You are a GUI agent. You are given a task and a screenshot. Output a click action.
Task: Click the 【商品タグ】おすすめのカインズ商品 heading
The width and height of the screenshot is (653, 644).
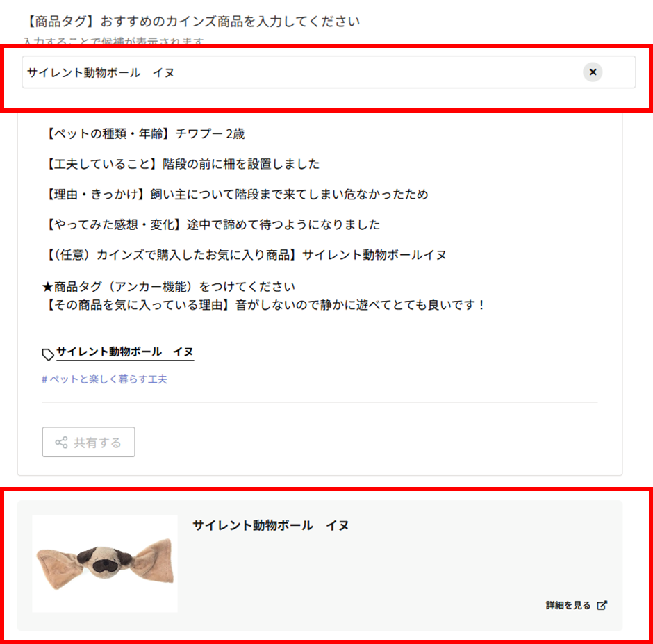192,22
